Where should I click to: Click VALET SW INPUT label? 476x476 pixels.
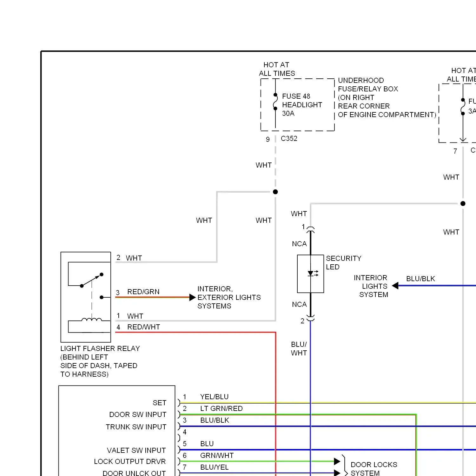(136, 450)
